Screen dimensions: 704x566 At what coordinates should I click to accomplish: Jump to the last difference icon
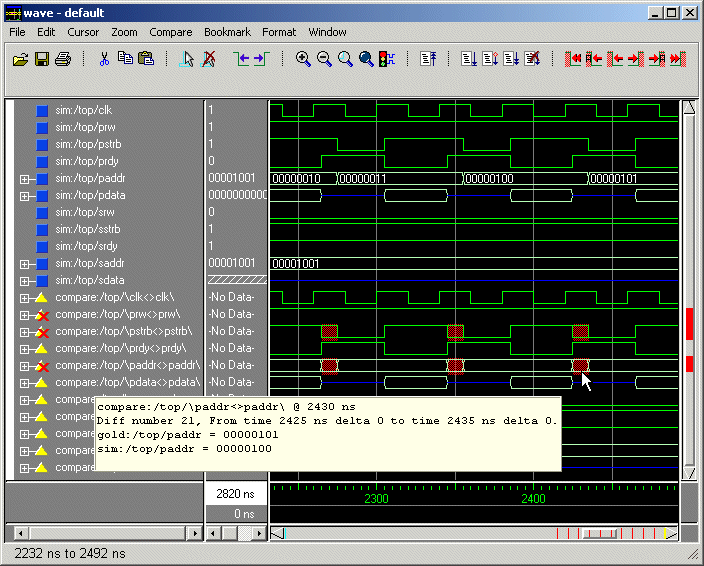pyautogui.click(x=677, y=59)
